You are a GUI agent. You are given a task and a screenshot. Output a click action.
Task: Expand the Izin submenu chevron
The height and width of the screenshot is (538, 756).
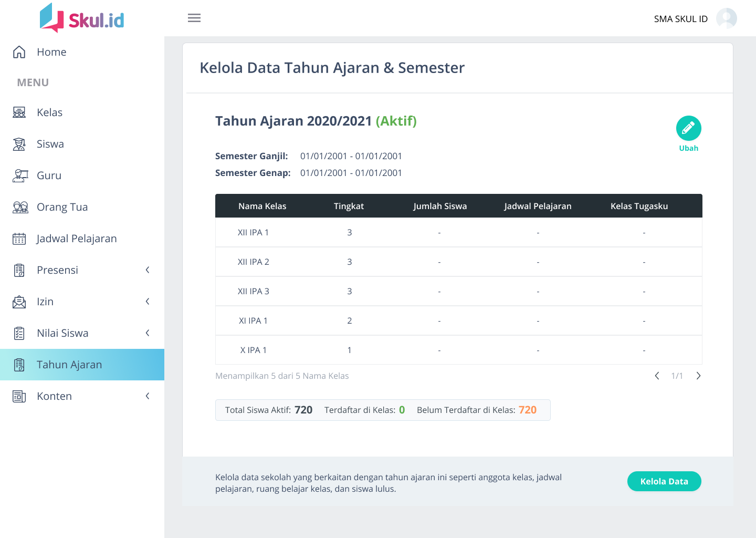point(148,302)
